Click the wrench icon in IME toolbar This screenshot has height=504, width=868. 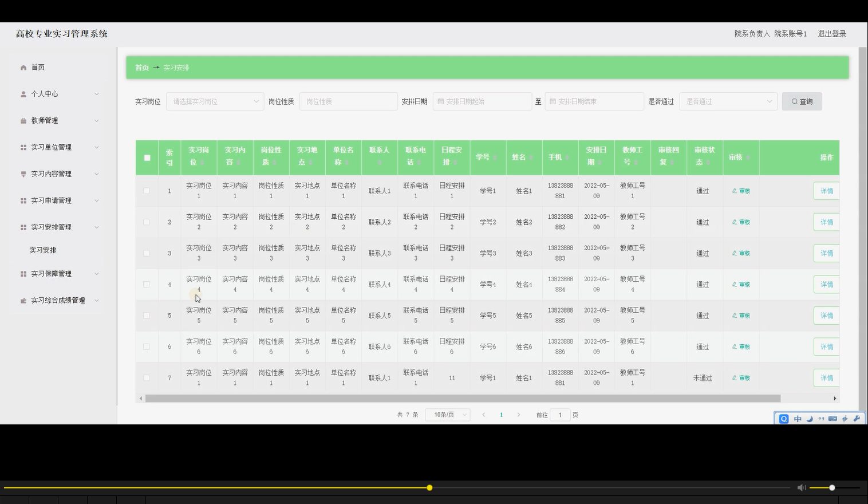857,419
